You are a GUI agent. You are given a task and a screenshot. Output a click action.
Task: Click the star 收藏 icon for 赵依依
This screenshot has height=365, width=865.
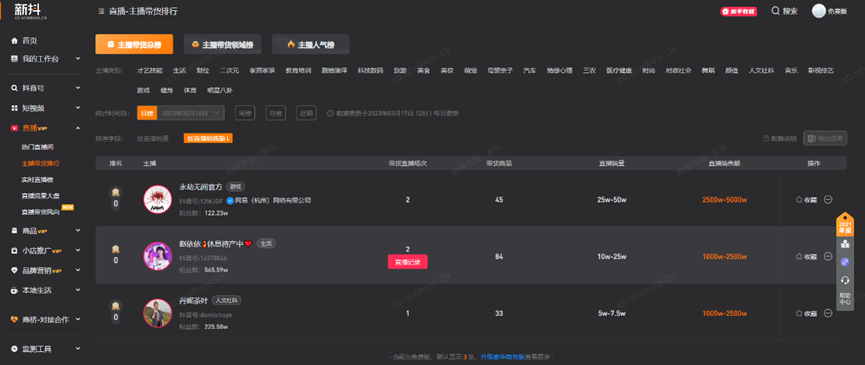(799, 256)
